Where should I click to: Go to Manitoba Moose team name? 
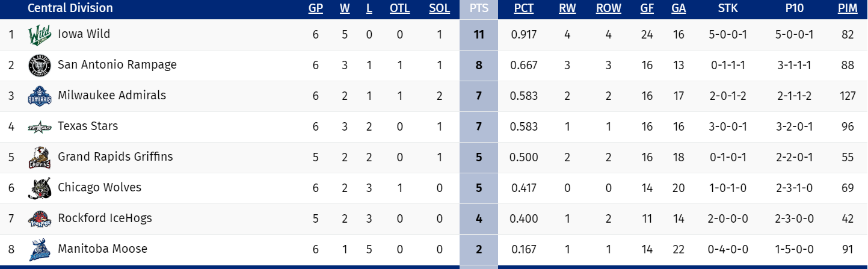click(x=102, y=249)
